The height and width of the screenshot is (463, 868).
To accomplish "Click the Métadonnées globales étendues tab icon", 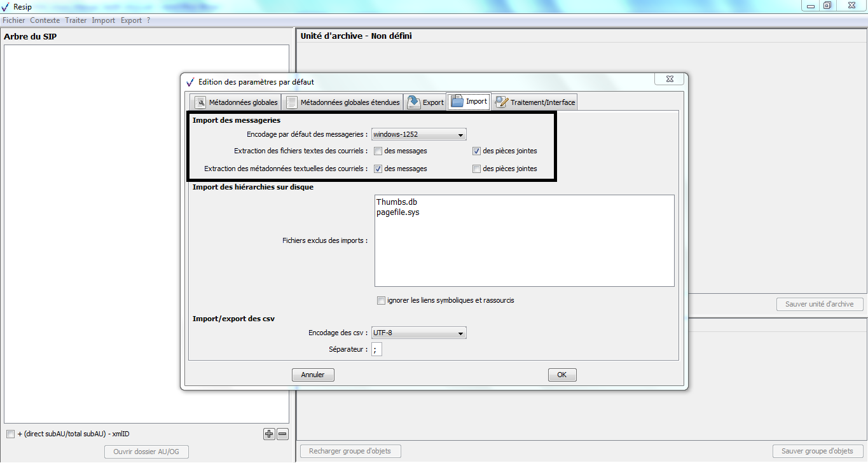I will point(291,102).
